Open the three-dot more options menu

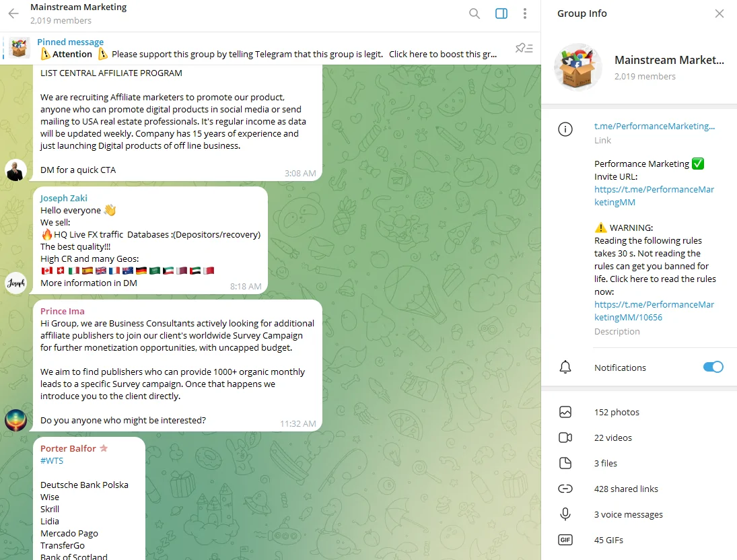pyautogui.click(x=524, y=13)
